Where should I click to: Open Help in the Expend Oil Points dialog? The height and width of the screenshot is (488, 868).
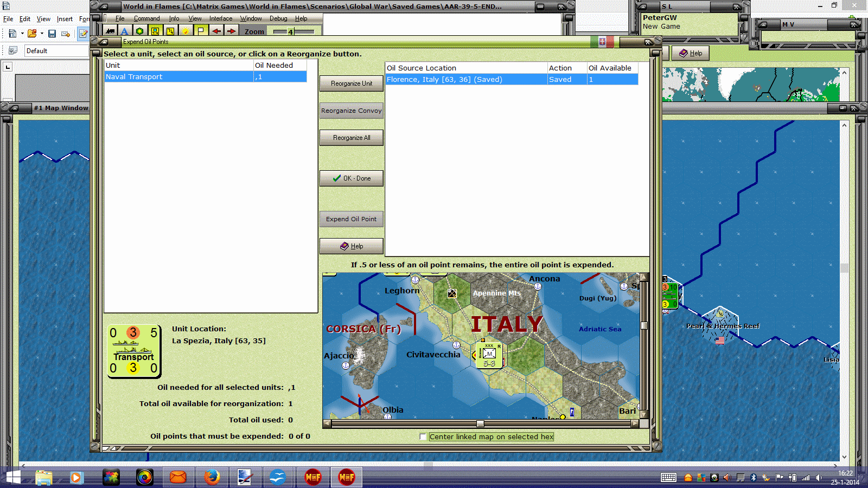point(352,246)
